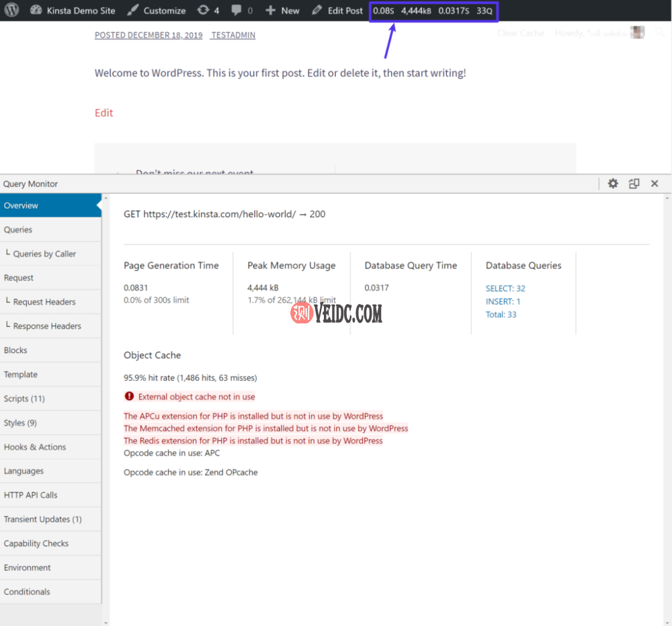Click the TESTADMIN author link

(233, 35)
